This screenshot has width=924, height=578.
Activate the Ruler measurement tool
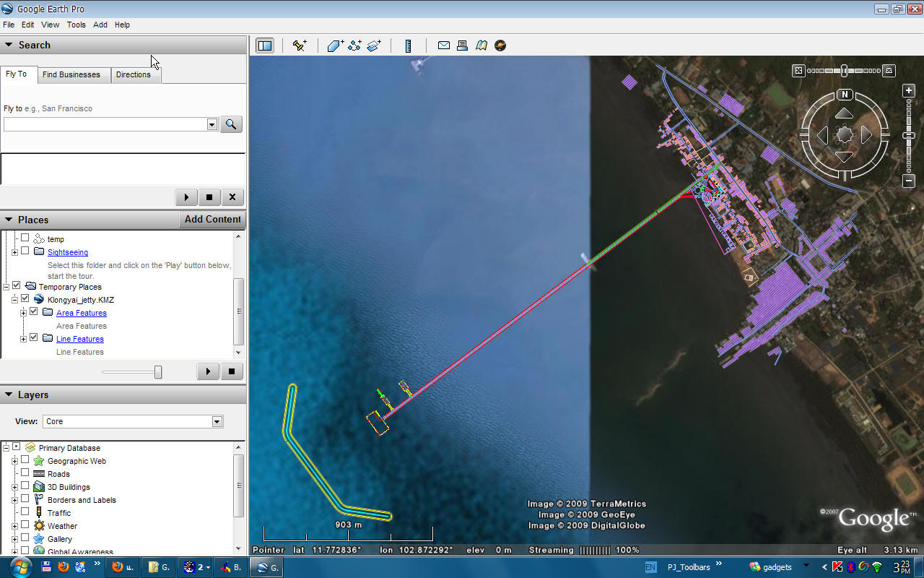click(408, 46)
